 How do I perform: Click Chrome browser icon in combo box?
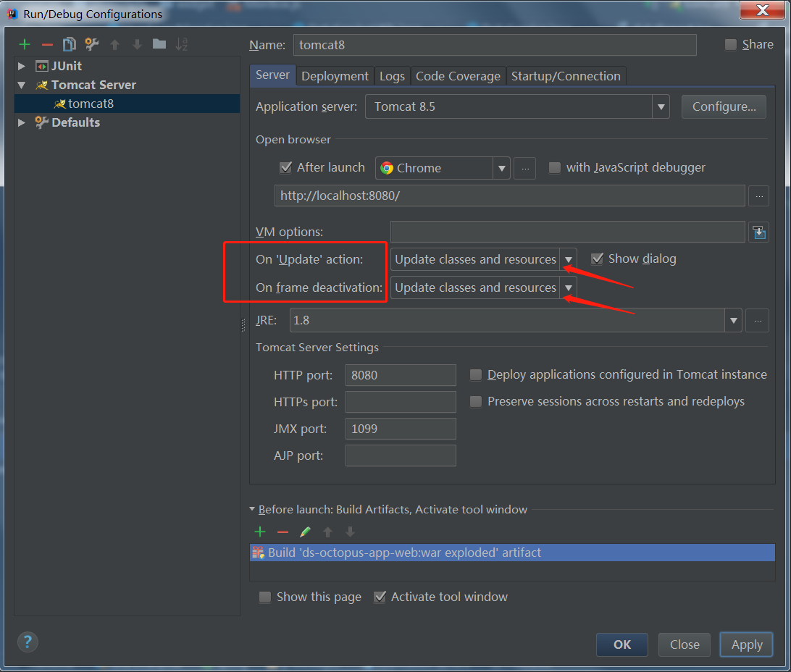tap(387, 168)
